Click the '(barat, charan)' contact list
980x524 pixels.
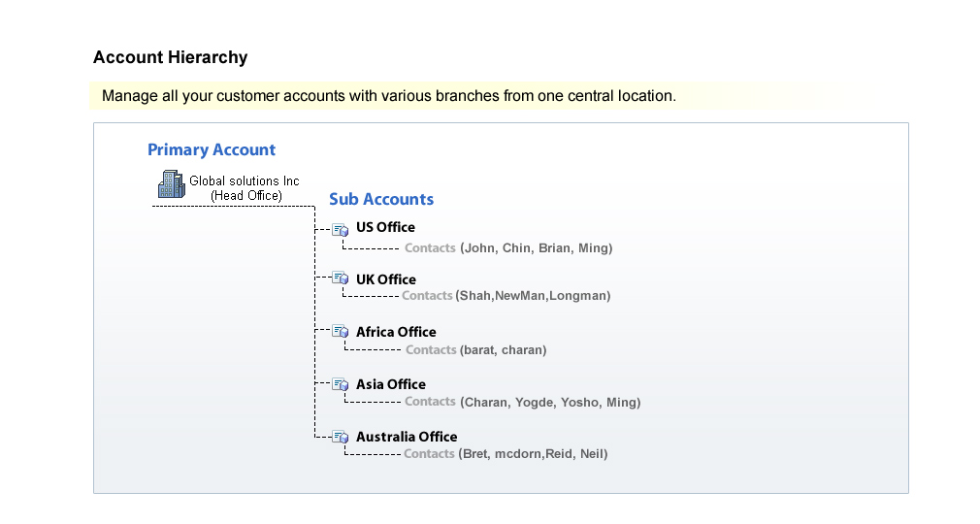coord(504,350)
